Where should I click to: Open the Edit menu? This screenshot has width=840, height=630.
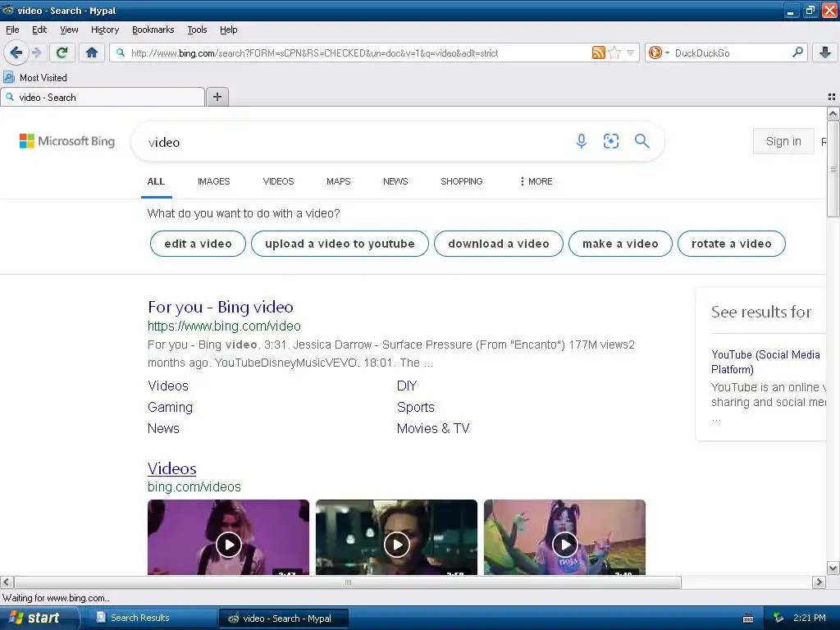click(x=39, y=30)
